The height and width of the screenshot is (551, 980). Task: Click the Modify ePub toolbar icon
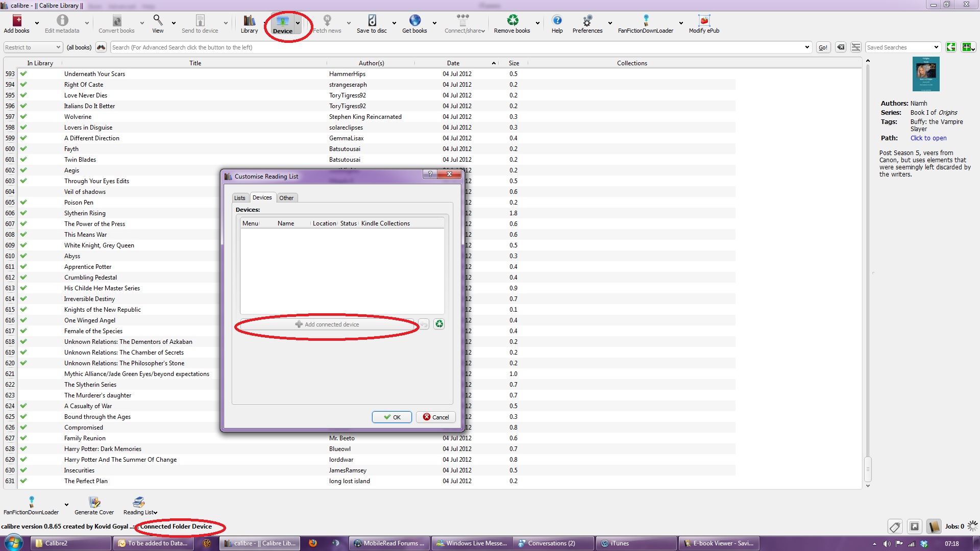(704, 21)
